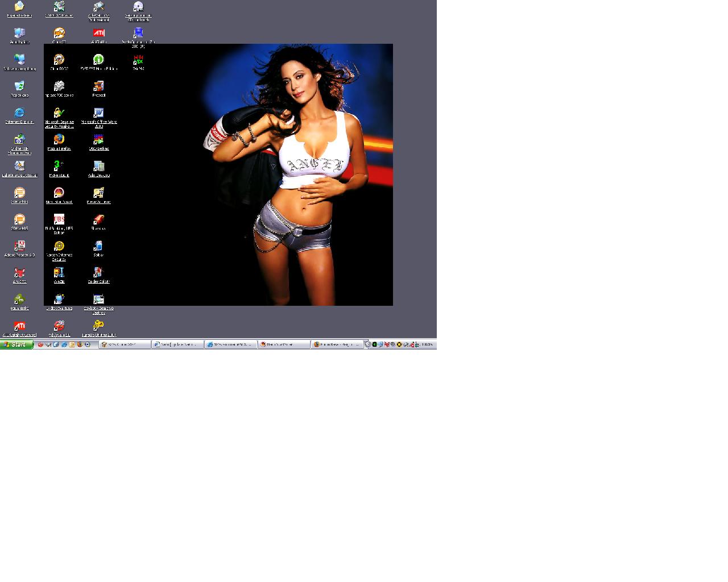This screenshot has width=728, height=582.
Task: Launch EVEREST Home Edition shortcut
Action: (x=98, y=60)
